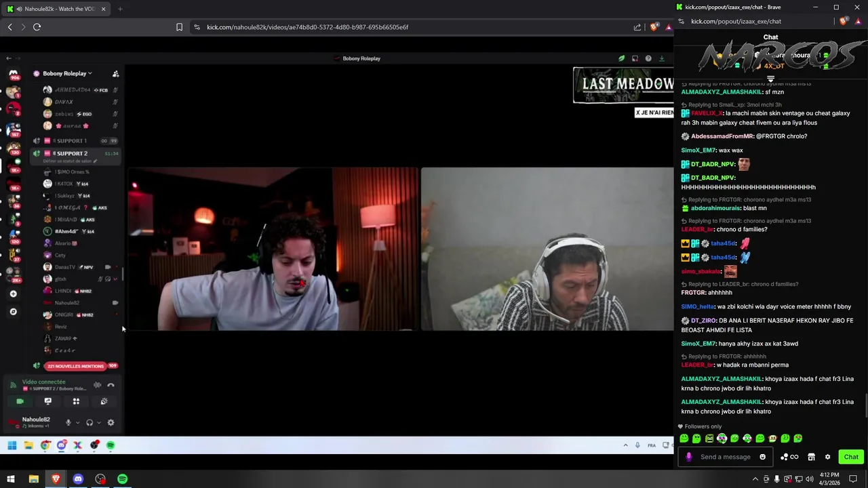Screen dimensions: 868x488
Task: Reload the Kick video page
Action: click(37, 27)
